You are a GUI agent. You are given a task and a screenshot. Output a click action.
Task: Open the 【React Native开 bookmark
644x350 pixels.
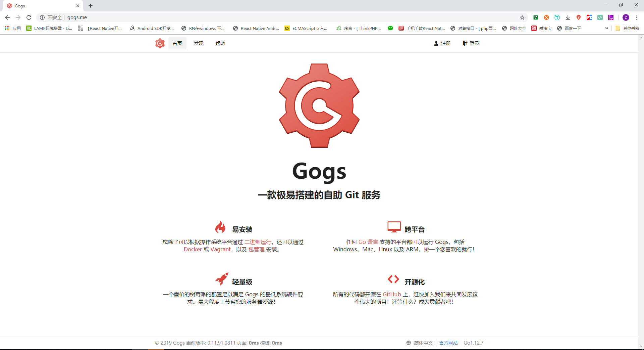tap(100, 28)
